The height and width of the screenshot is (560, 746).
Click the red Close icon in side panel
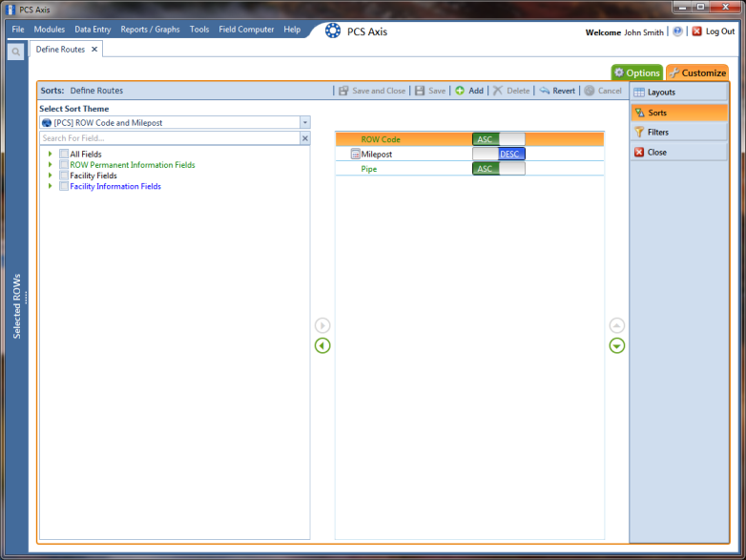[x=639, y=153]
